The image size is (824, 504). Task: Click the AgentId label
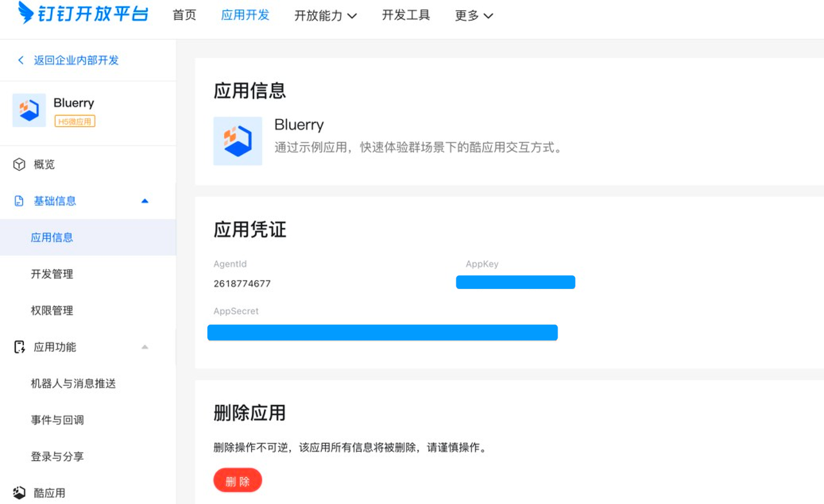click(x=230, y=264)
